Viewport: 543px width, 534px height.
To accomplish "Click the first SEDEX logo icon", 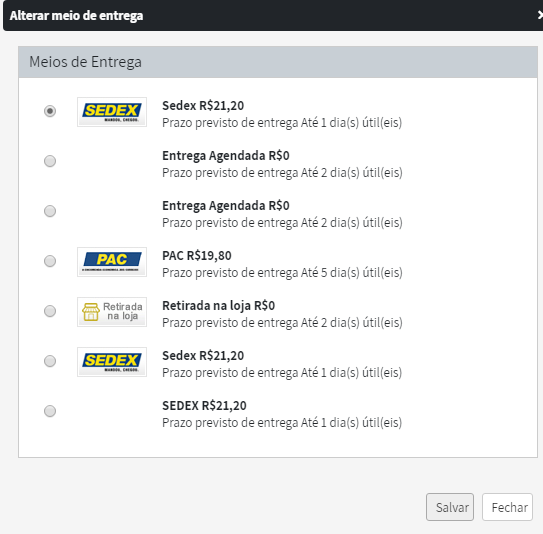I will click(x=112, y=112).
